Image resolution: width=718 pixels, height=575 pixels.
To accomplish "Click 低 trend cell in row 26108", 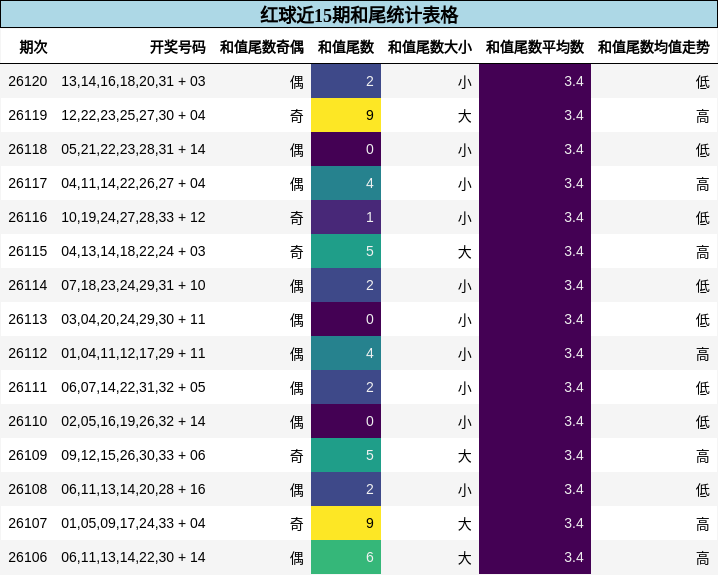I will 703,490.
